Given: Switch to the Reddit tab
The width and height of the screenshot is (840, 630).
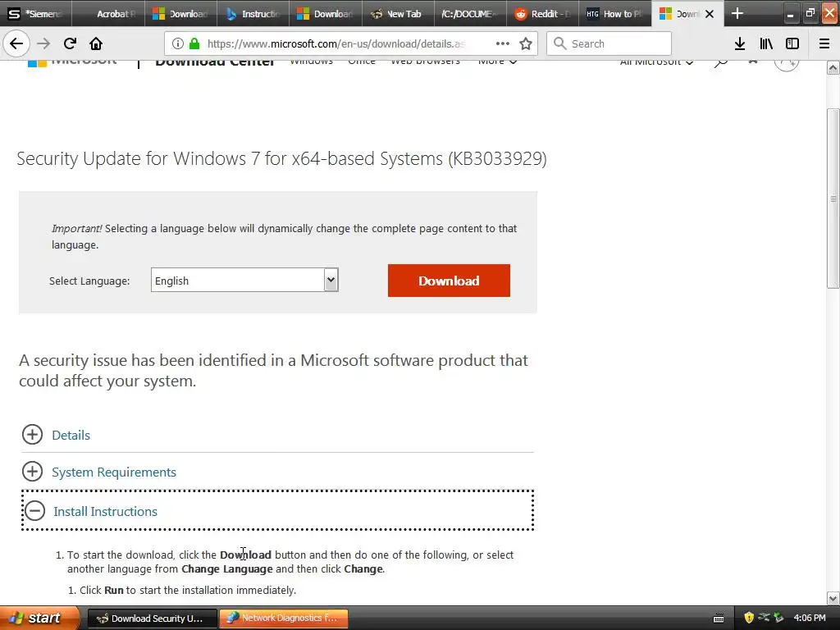Looking at the screenshot, I should coord(543,13).
